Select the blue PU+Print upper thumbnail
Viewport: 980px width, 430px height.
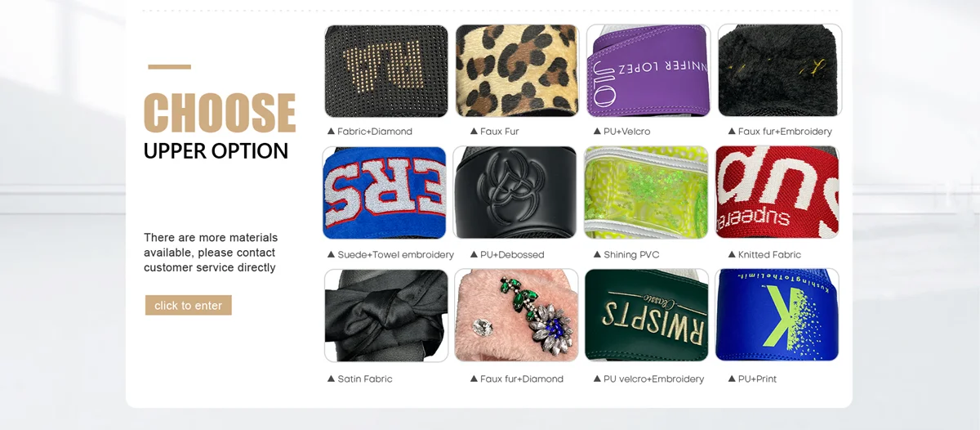777,316
